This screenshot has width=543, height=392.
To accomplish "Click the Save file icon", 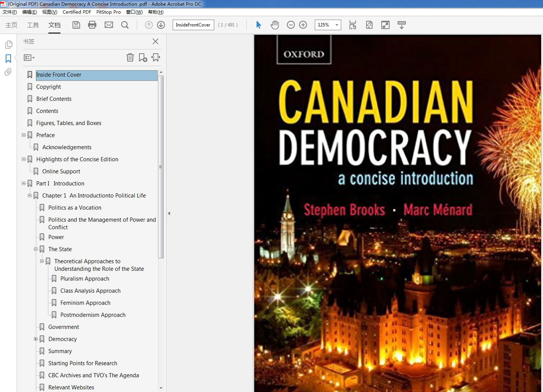I will [76, 25].
